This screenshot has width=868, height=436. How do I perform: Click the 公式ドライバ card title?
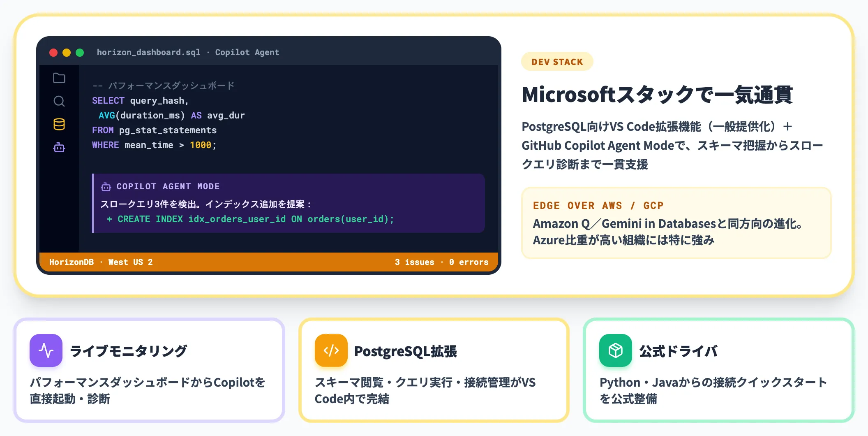[678, 351]
